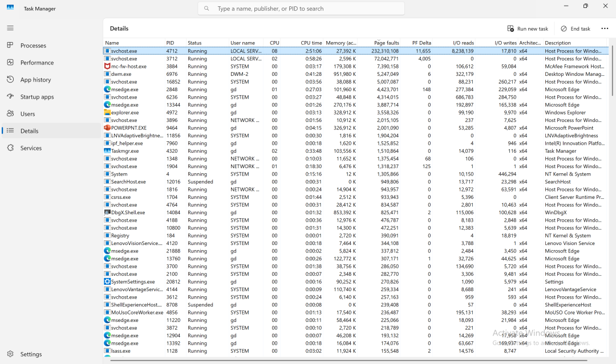
Task: Click the gear icon of SystemSettings.exe
Action: tap(107, 281)
